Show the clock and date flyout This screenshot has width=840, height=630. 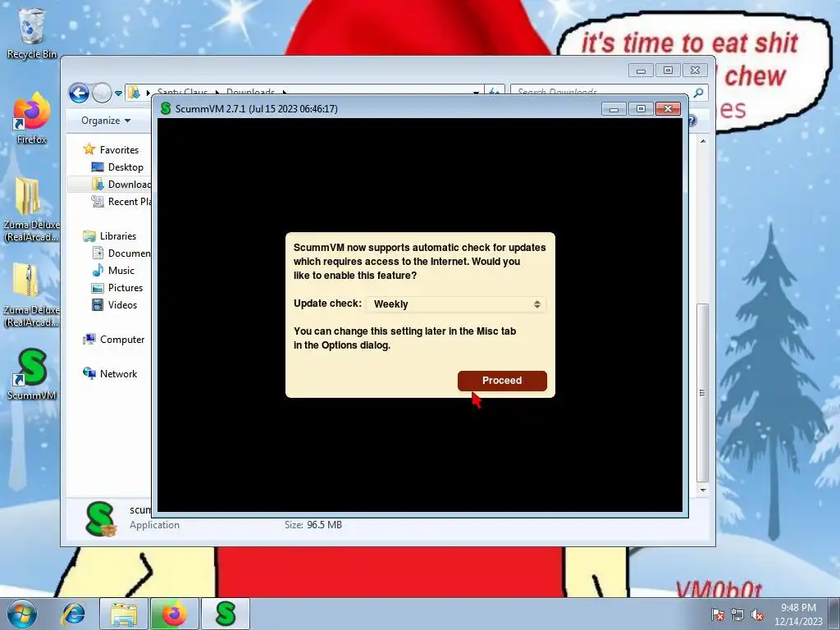pos(798,614)
